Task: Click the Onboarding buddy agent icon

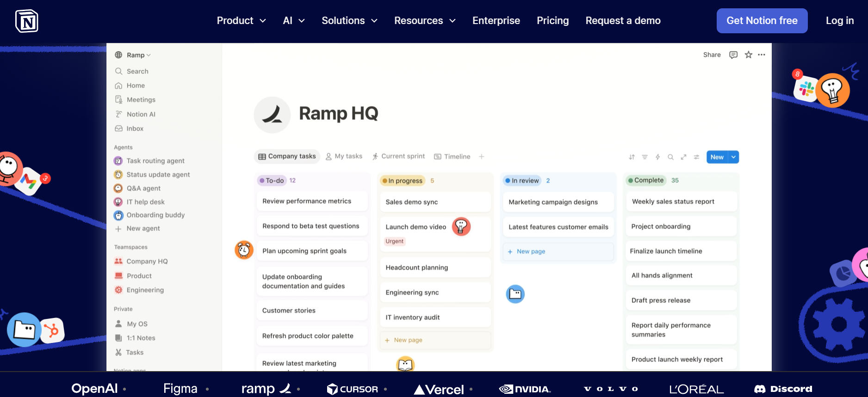Action: 118,215
